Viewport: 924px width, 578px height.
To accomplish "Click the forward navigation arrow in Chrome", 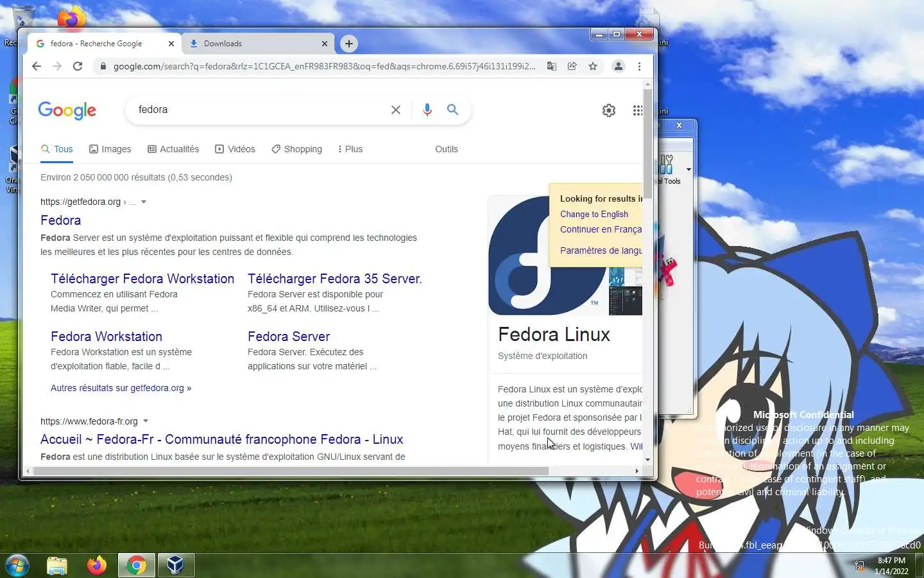I will pyautogui.click(x=57, y=66).
